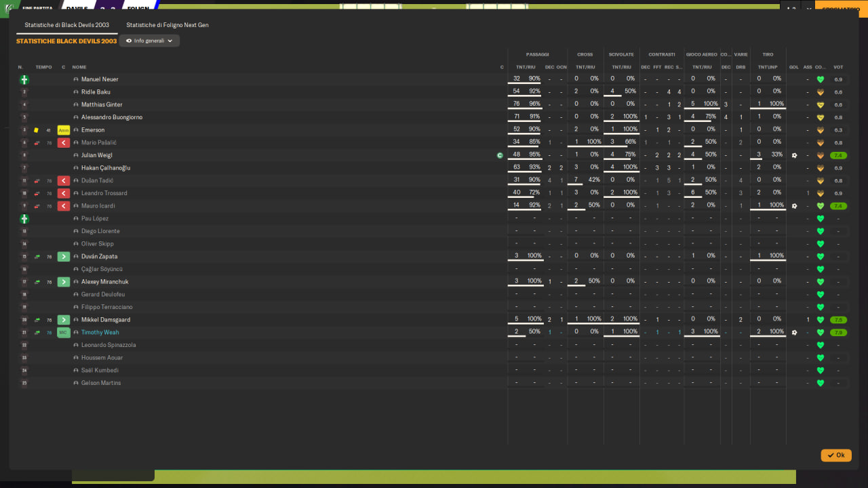Click Manuel Neer's goalkeeper shirt icon
This screenshot has width=868, height=488.
[24, 79]
